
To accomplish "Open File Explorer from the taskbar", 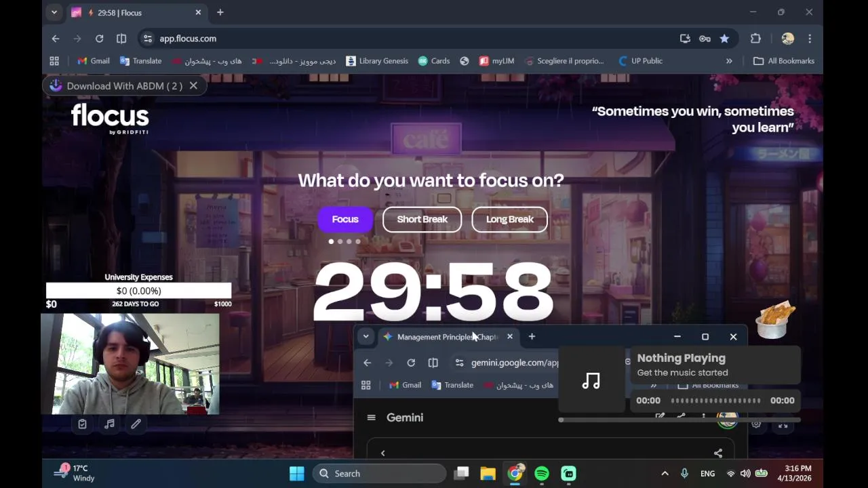I will pyautogui.click(x=488, y=474).
